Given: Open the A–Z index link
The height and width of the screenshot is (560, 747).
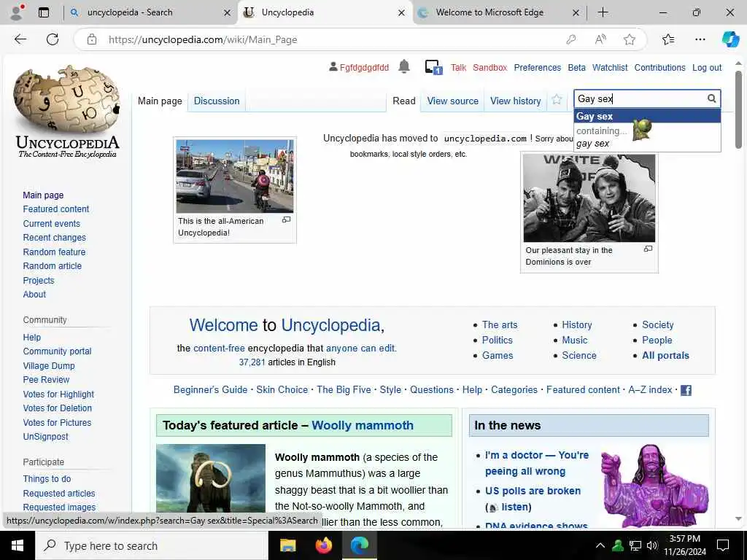Looking at the screenshot, I should point(650,389).
